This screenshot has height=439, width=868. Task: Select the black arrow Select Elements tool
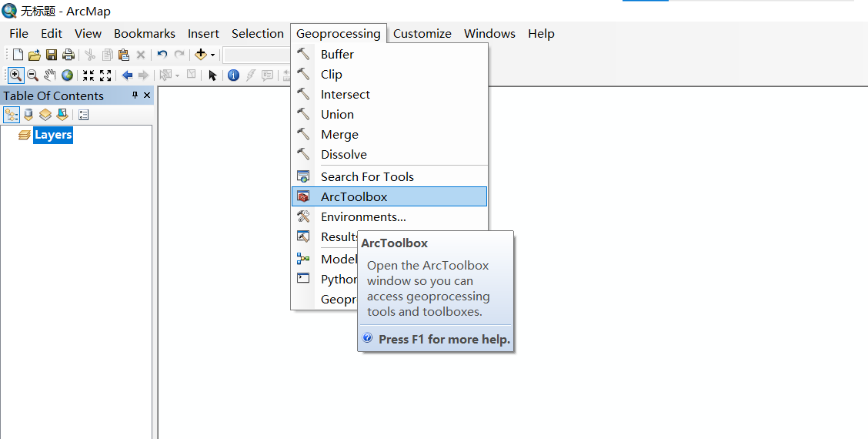[212, 75]
